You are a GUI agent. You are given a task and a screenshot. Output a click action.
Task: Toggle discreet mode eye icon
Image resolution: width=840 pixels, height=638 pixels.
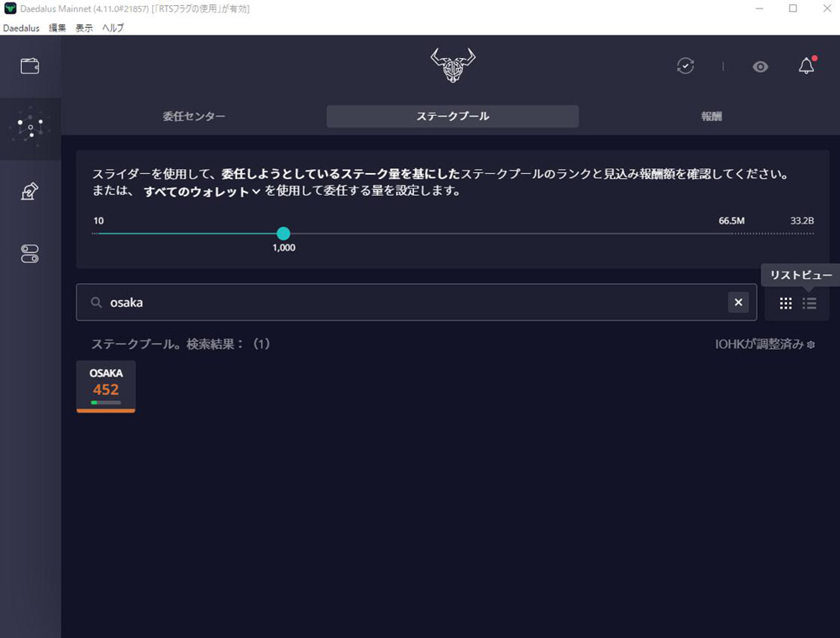click(760, 66)
